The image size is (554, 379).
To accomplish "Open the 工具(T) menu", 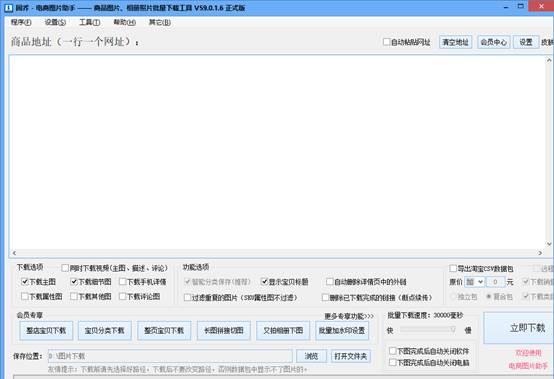I will tap(89, 22).
